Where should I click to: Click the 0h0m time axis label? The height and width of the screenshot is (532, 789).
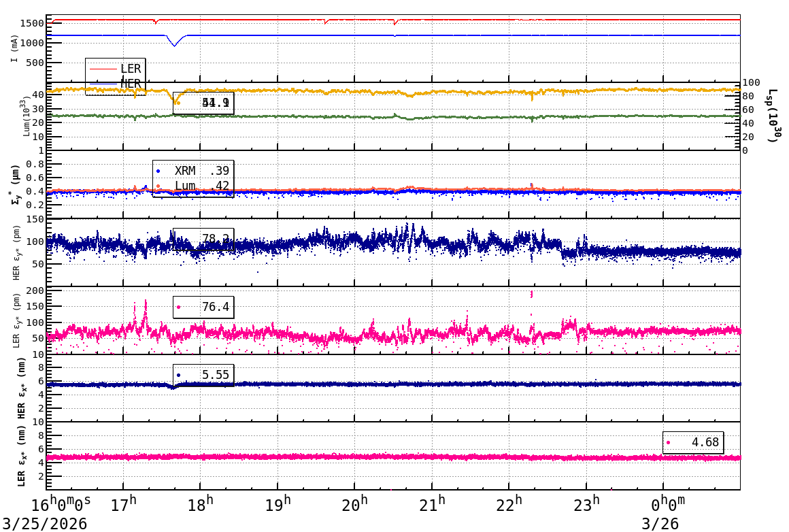pyautogui.click(x=668, y=504)
